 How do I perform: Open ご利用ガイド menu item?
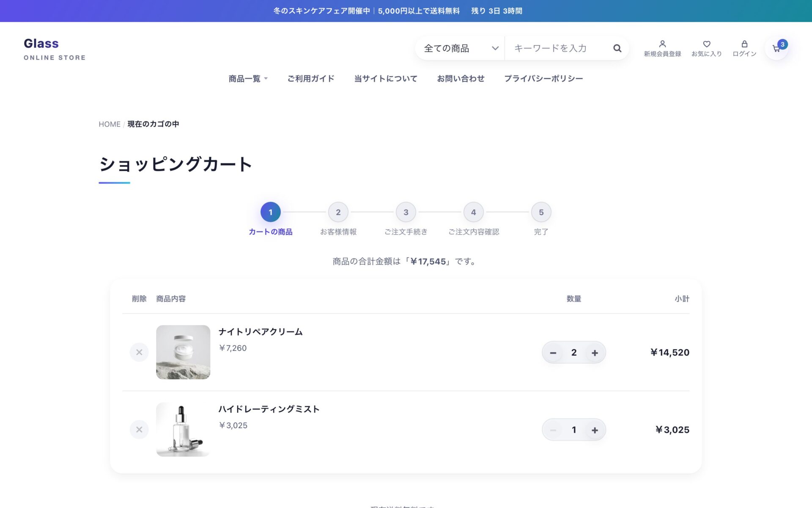[x=311, y=78]
